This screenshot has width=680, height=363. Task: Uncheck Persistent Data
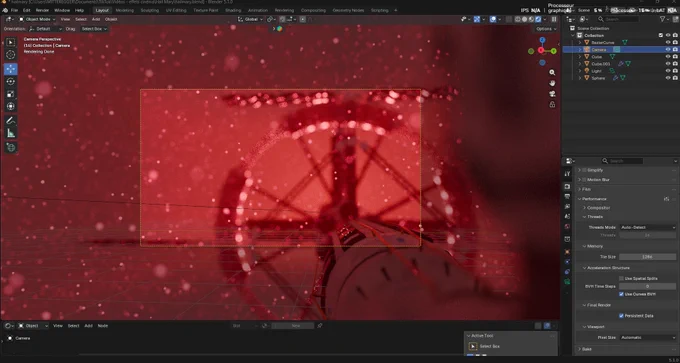tap(621, 316)
